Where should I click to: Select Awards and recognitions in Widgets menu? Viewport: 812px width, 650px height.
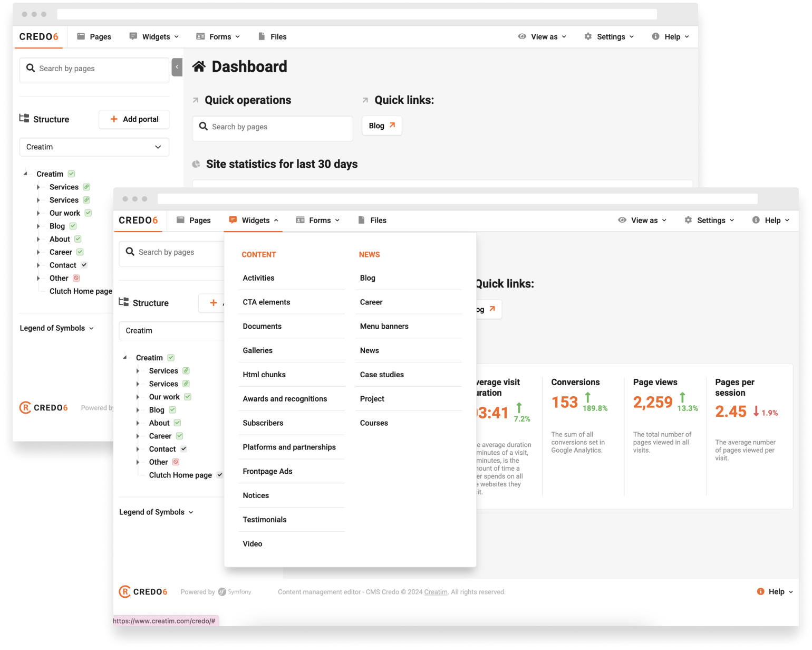[292, 399]
